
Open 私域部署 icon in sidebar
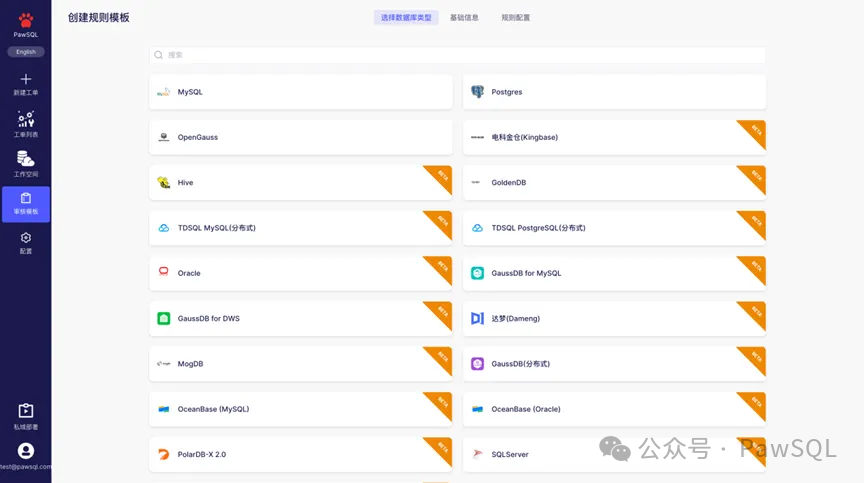pos(25,410)
